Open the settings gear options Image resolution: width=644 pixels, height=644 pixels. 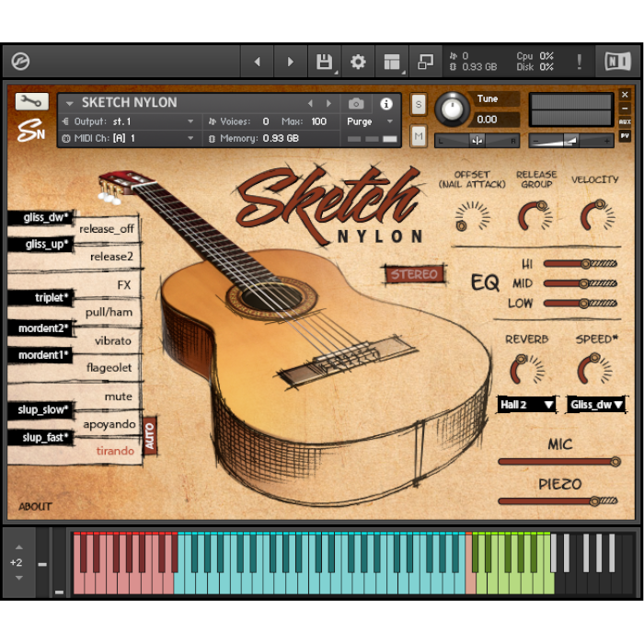358,62
